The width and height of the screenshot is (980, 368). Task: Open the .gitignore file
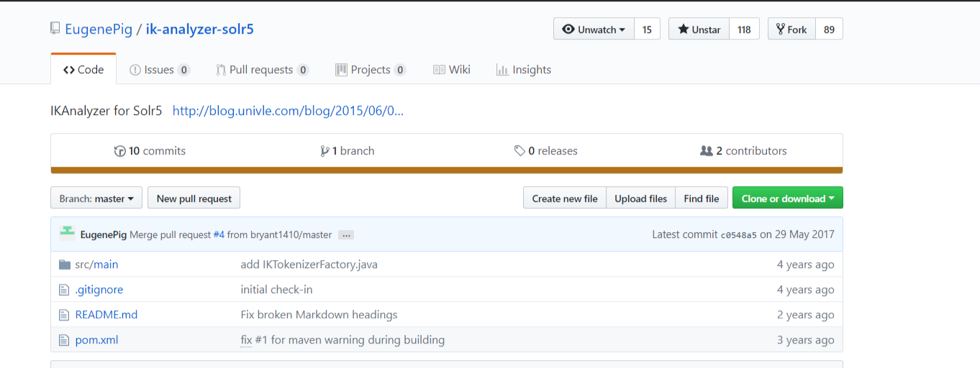[x=99, y=290]
